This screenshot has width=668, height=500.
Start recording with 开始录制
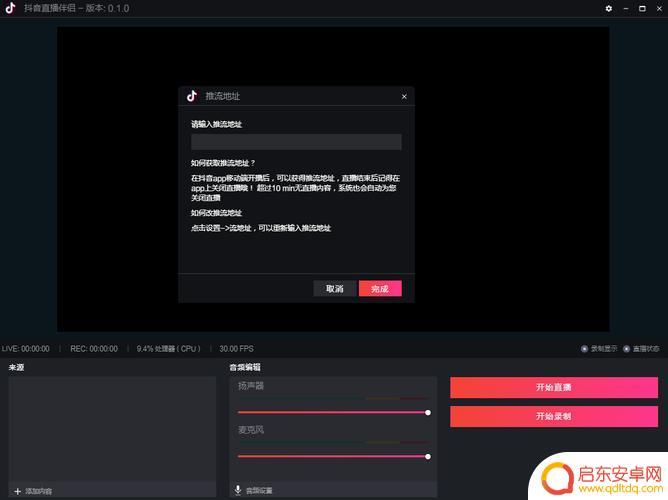(554, 416)
